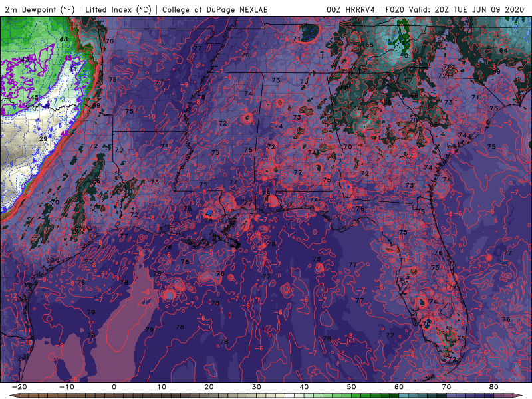Click the 70 label on the color scale
The image size is (532, 399).
pyautogui.click(x=446, y=387)
